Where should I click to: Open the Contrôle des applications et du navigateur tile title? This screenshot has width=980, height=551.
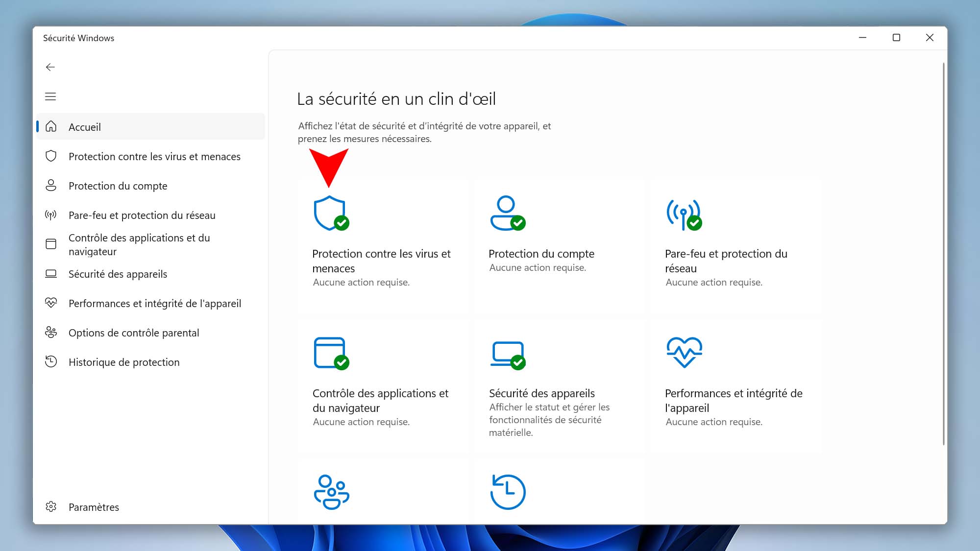click(380, 401)
